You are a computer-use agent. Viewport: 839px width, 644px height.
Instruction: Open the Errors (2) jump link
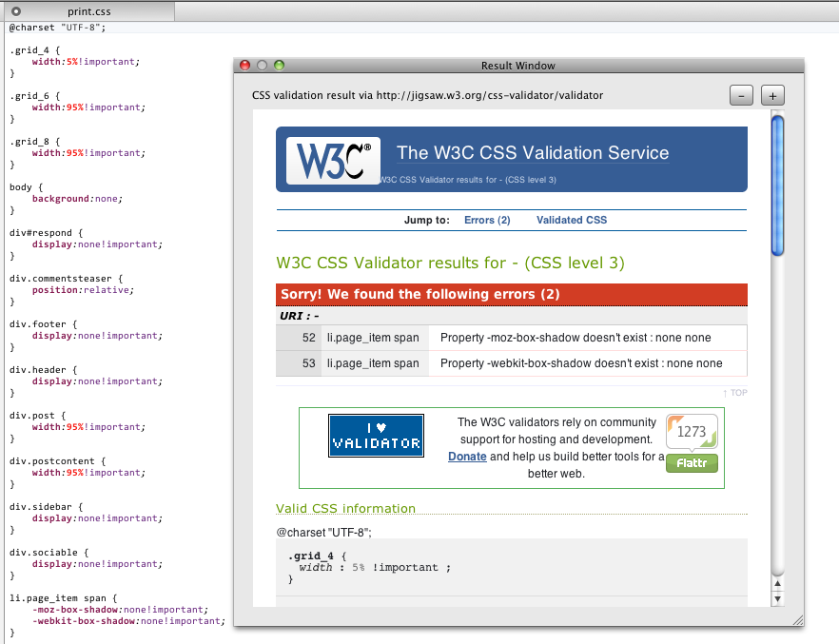coord(487,220)
